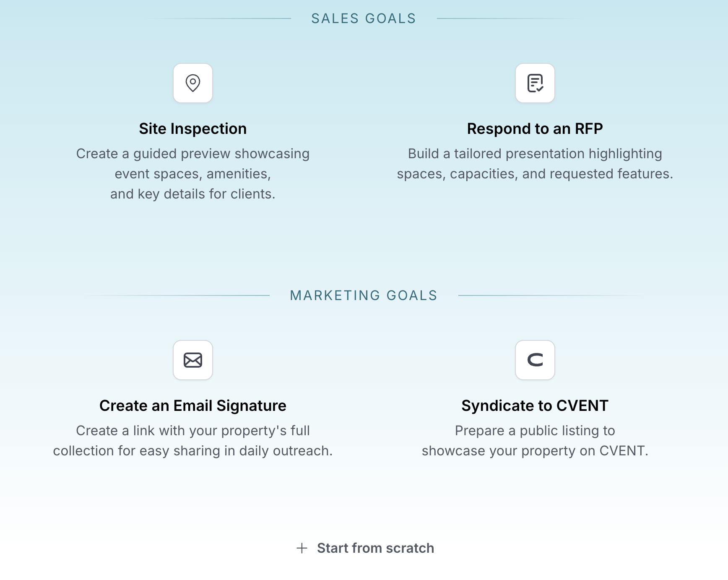
Task: Click the SALES GOALS section header
Action: click(364, 18)
